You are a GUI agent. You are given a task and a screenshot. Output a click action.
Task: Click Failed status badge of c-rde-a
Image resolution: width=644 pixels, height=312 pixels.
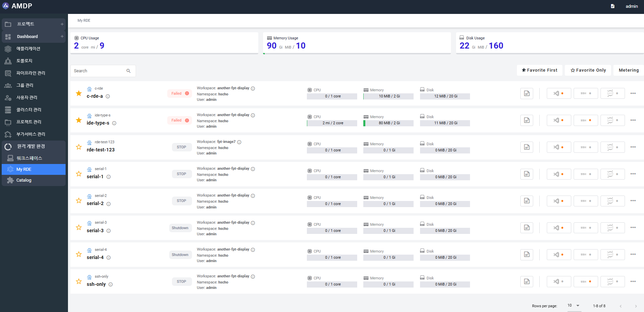(x=180, y=93)
